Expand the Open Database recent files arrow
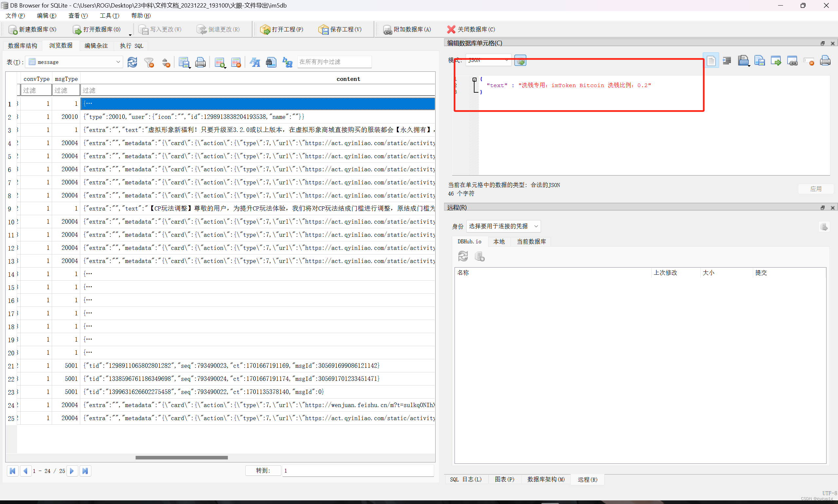The image size is (838, 504). point(130,35)
